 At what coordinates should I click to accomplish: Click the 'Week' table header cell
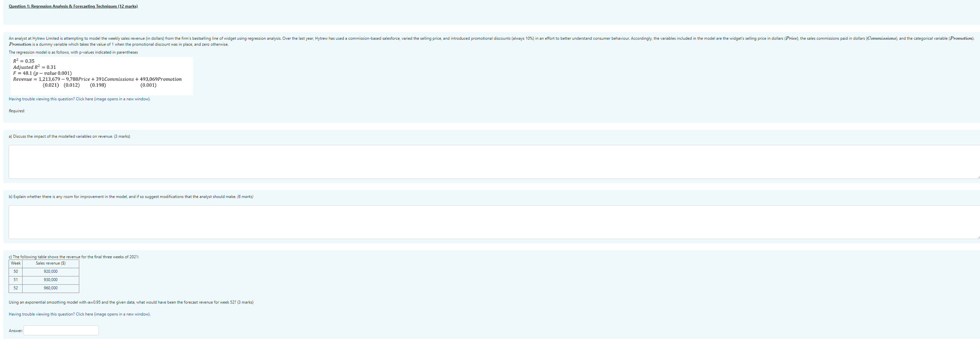pyautogui.click(x=16, y=264)
